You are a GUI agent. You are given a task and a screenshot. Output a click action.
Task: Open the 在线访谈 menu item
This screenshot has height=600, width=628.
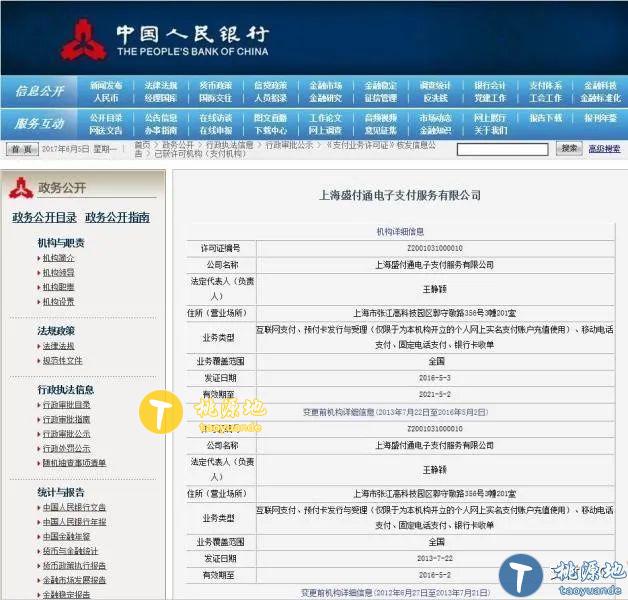coord(215,118)
